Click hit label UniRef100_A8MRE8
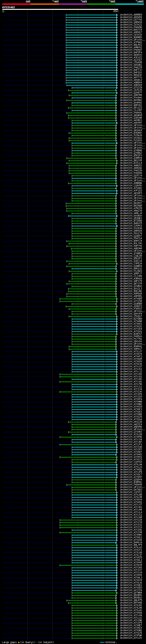Image resolution: width=146 pixels, height=644 pixels. point(131,15)
